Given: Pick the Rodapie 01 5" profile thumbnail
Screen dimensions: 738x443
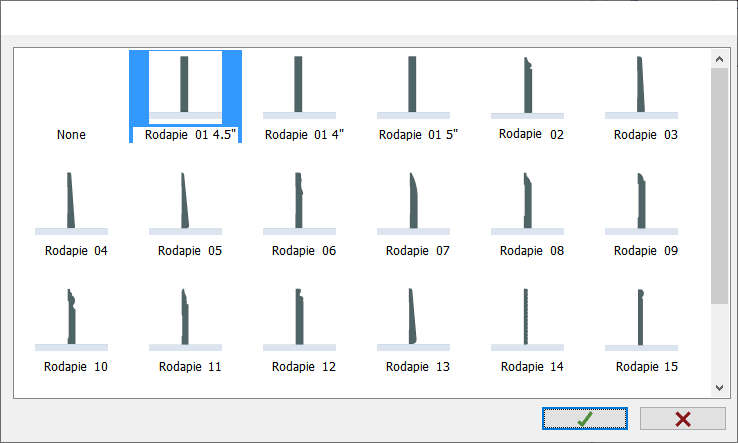Looking at the screenshot, I should (x=413, y=87).
